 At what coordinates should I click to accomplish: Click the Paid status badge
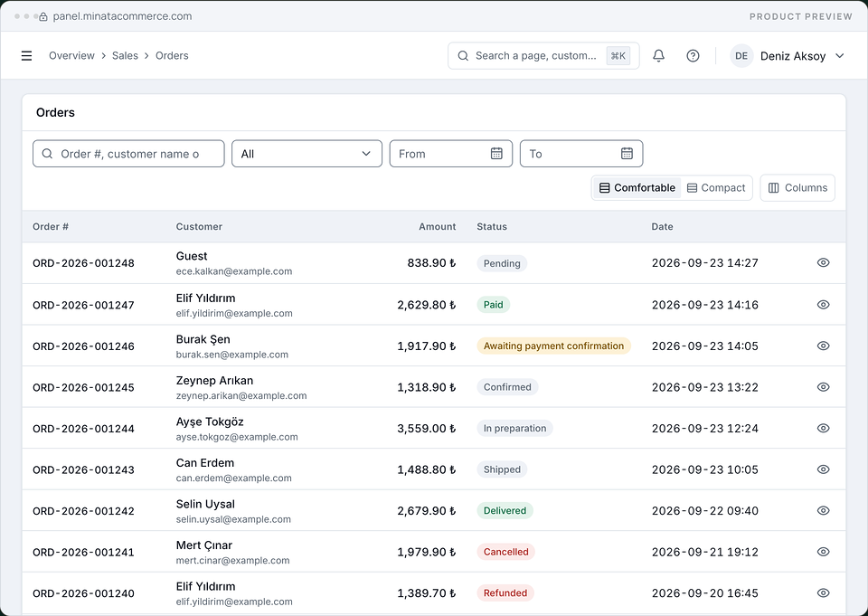click(x=494, y=305)
